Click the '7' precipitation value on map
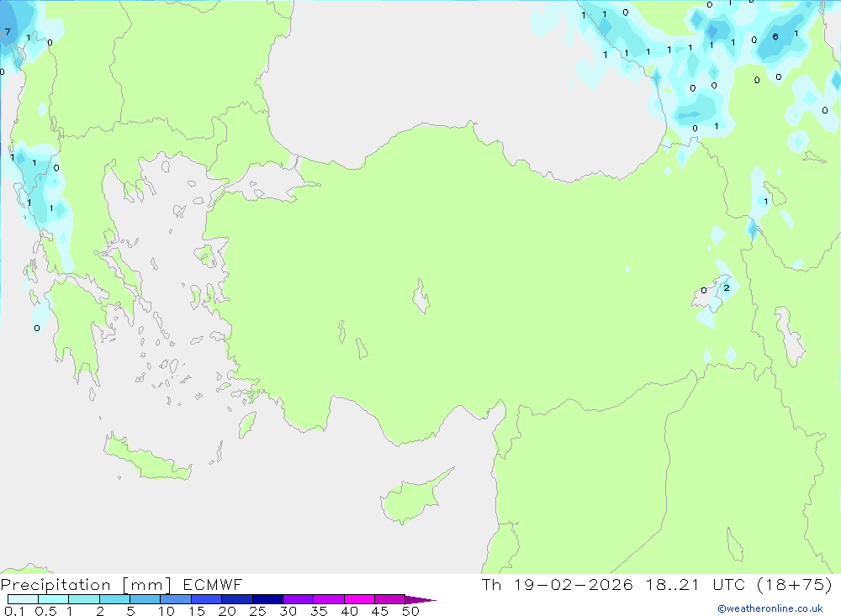 (x=8, y=32)
